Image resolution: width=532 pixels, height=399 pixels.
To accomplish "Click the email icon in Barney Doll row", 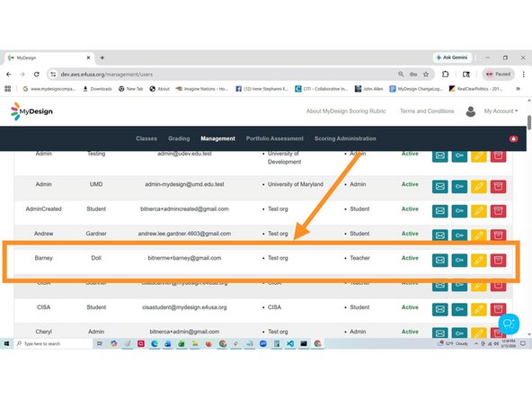I will 440,261.
